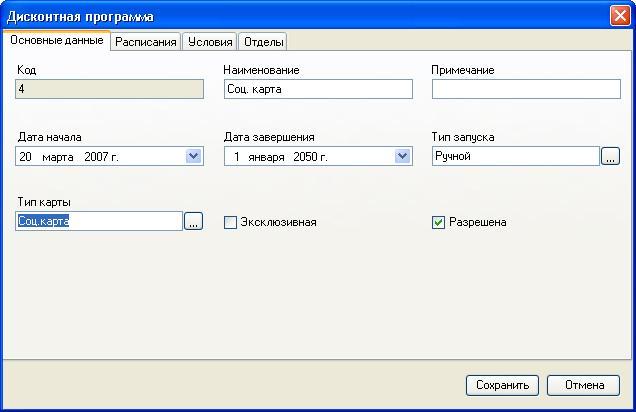Focus the Наименование text field
Image resolution: width=636 pixels, height=412 pixels.
[x=318, y=90]
